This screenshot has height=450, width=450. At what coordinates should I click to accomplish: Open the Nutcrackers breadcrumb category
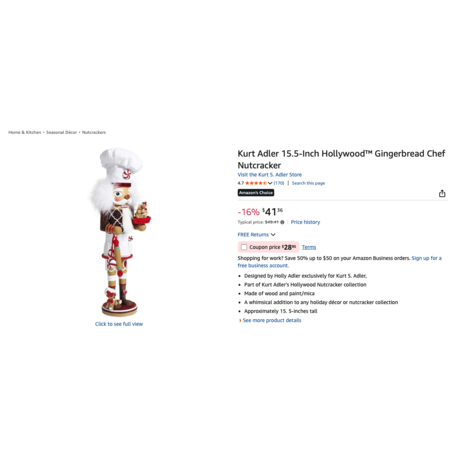pos(94,132)
